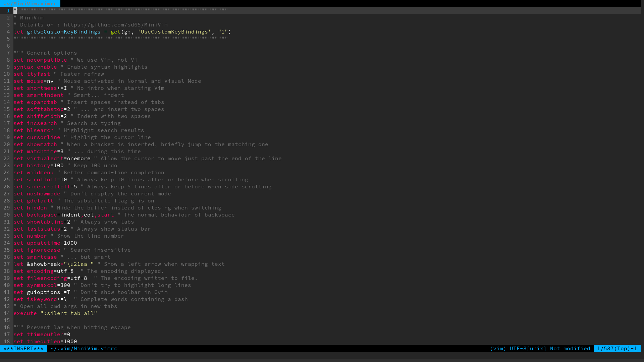Viewport: 644px width, 362px height.
Task: Place cursor on 'nocompatible' option
Action: 47,60
